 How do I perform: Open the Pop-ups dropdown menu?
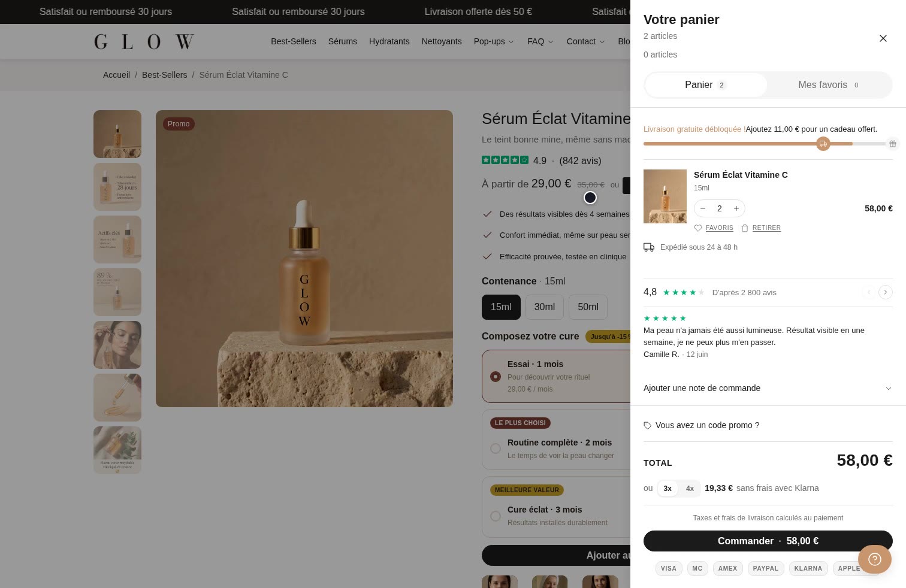pos(494,41)
